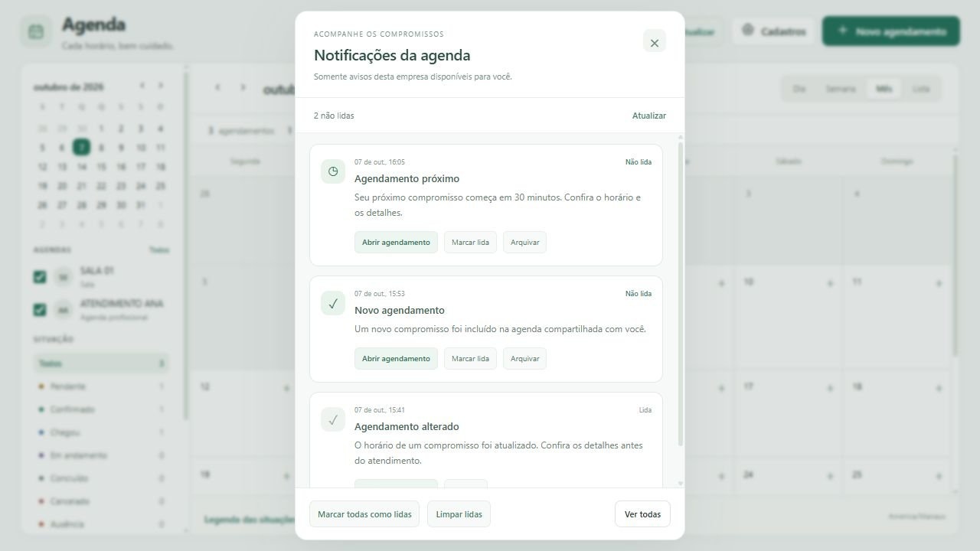Image resolution: width=980 pixels, height=551 pixels.
Task: Open all notifications via Ver todas
Action: (x=642, y=514)
